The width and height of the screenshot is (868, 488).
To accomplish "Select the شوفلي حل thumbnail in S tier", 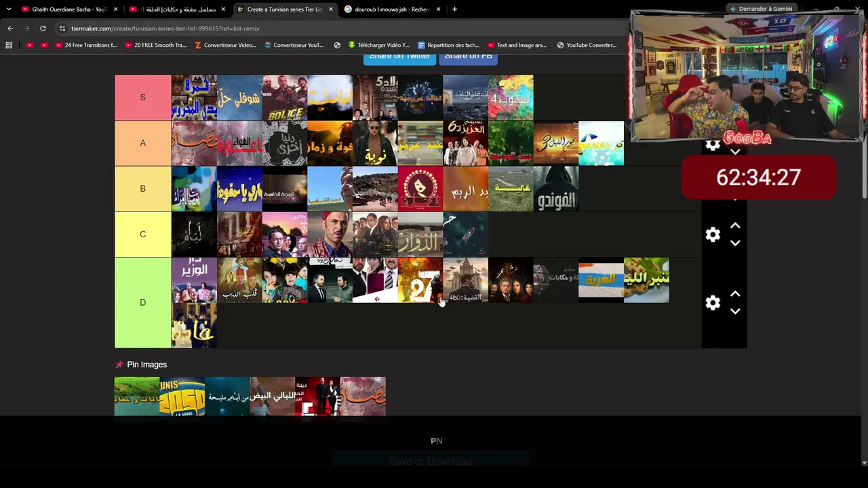I will click(x=239, y=98).
